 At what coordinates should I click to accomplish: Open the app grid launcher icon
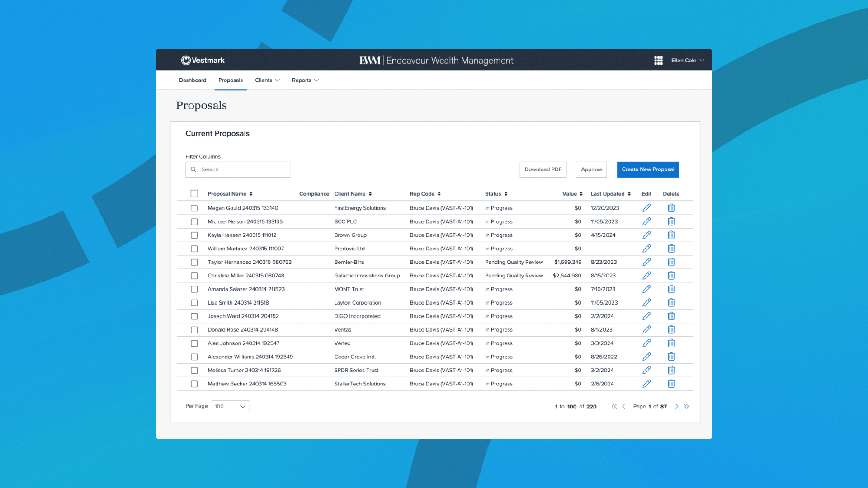click(x=658, y=61)
